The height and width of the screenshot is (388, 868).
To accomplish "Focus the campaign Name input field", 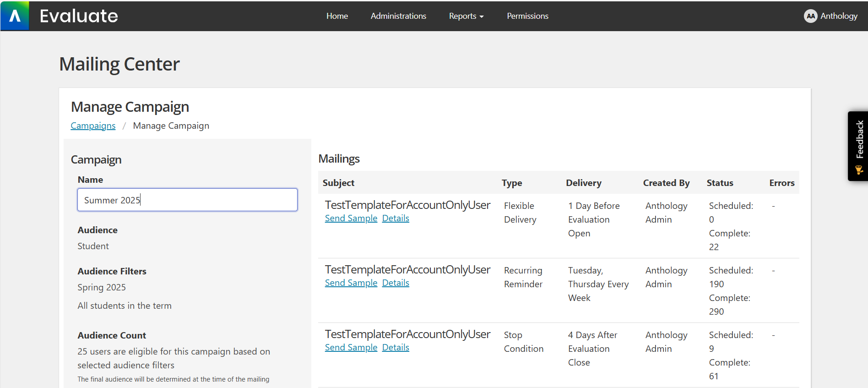I will point(187,200).
